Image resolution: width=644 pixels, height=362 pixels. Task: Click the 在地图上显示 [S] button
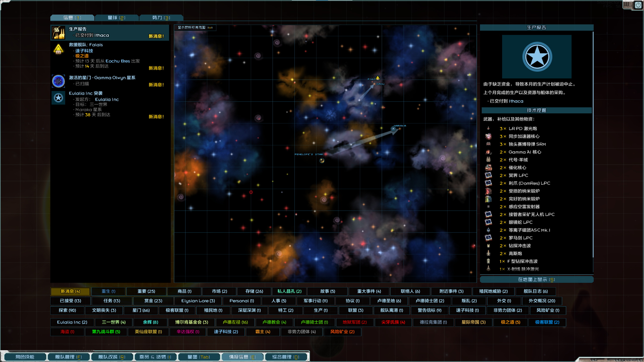(x=536, y=279)
